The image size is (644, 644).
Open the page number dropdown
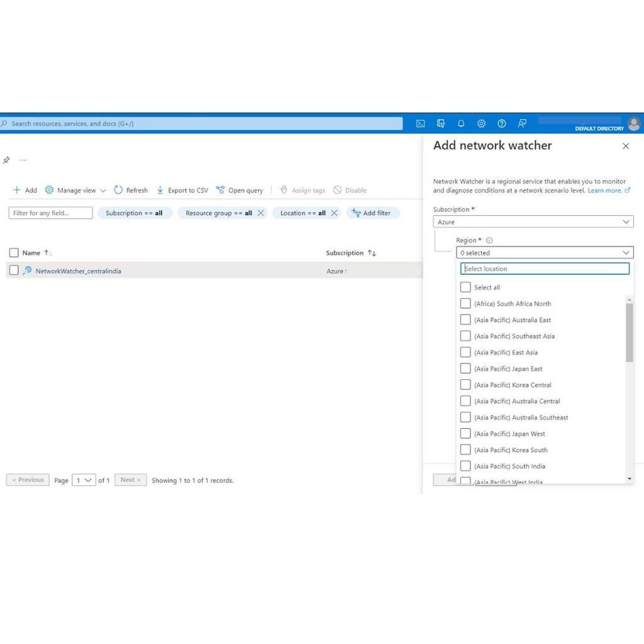pos(83,480)
